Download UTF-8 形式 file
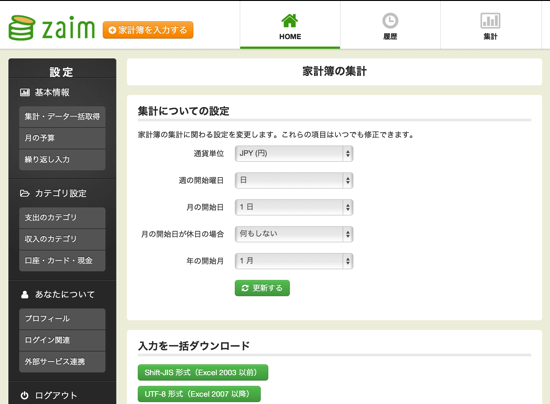The image size is (550, 404). (x=199, y=394)
